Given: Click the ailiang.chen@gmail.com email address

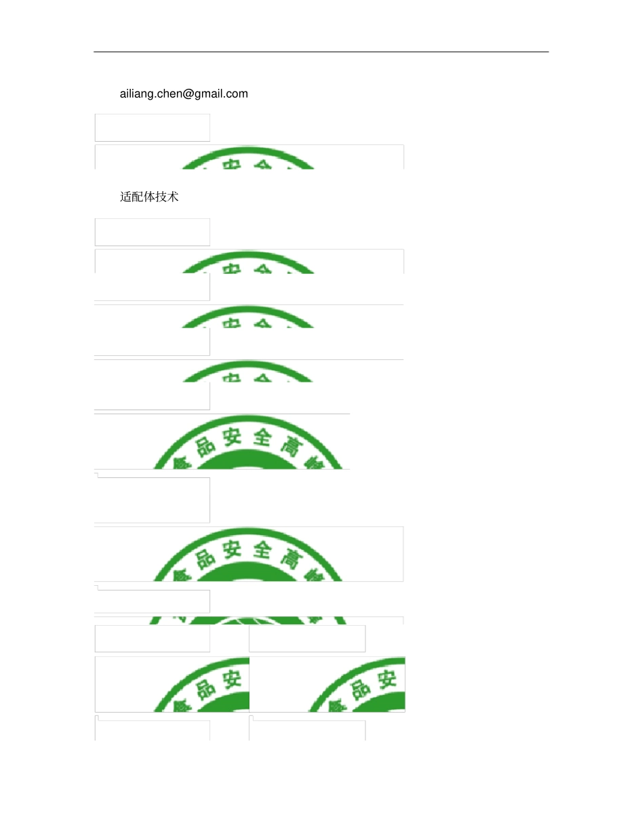Looking at the screenshot, I should click(x=184, y=94).
